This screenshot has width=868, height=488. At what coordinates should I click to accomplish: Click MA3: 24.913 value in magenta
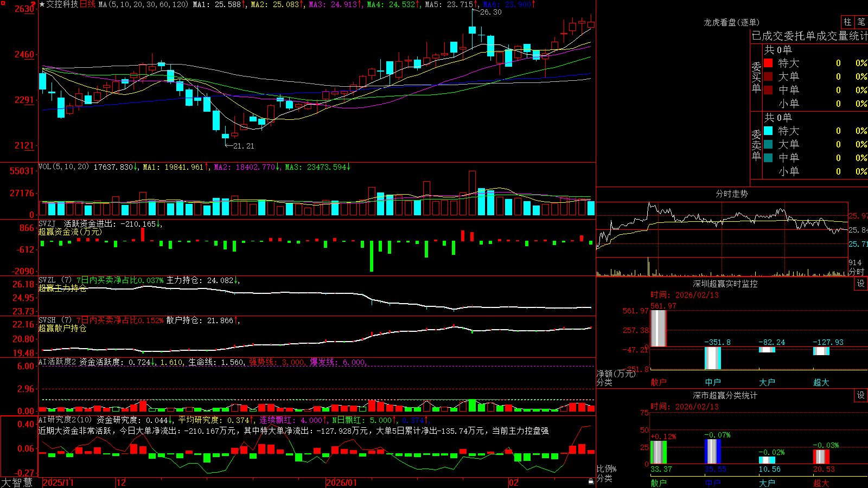click(335, 4)
